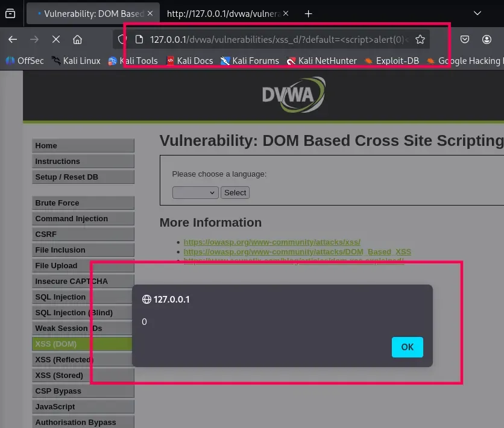Open the Authorisation Bypass menu item
504x428 pixels.
(83, 422)
